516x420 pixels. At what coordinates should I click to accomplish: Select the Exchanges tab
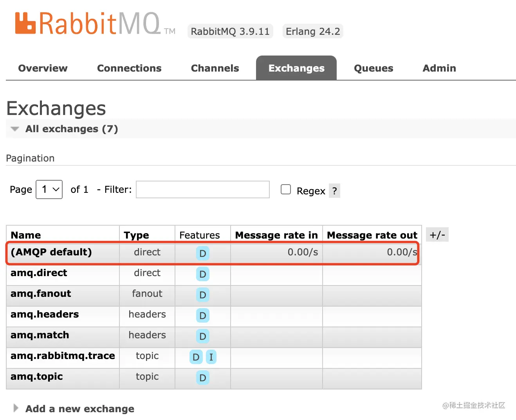[x=296, y=68]
